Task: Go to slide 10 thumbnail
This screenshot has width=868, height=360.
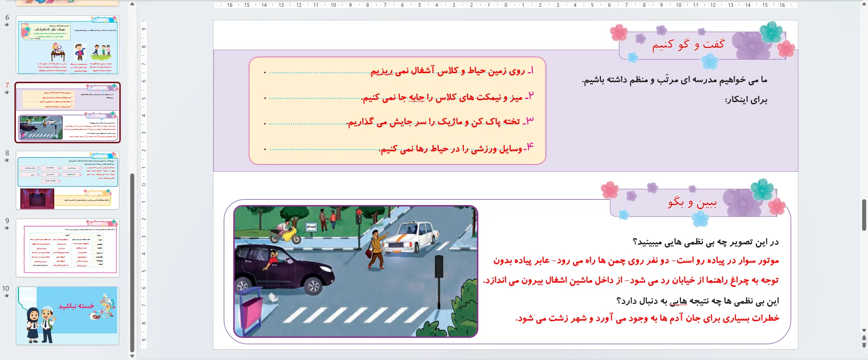Action: pos(67,316)
